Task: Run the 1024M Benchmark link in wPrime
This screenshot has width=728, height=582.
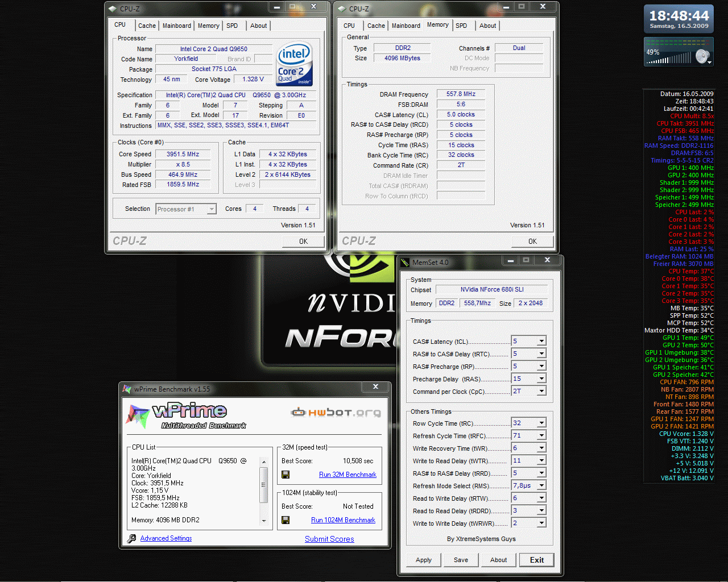Action: pyautogui.click(x=343, y=520)
